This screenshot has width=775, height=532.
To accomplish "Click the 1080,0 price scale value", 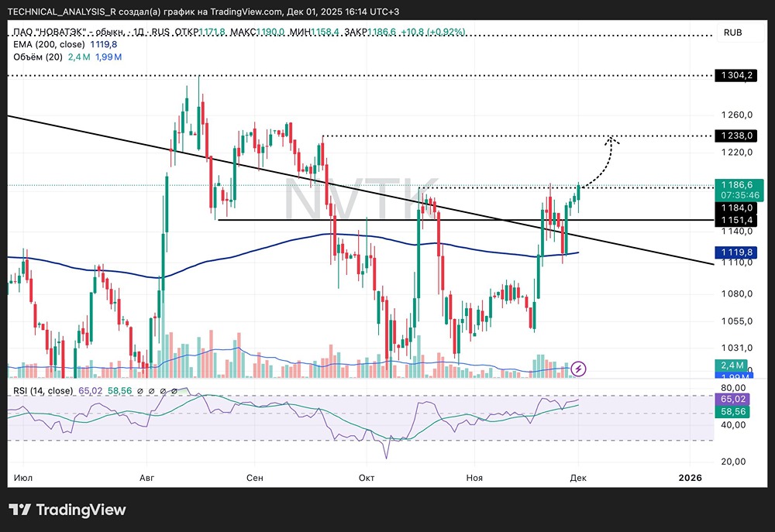I will tap(736, 294).
